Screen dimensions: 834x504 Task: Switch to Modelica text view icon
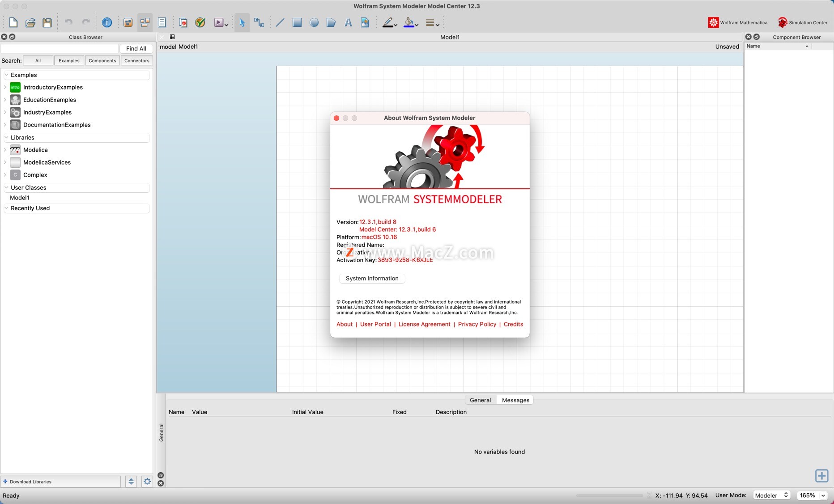[162, 22]
